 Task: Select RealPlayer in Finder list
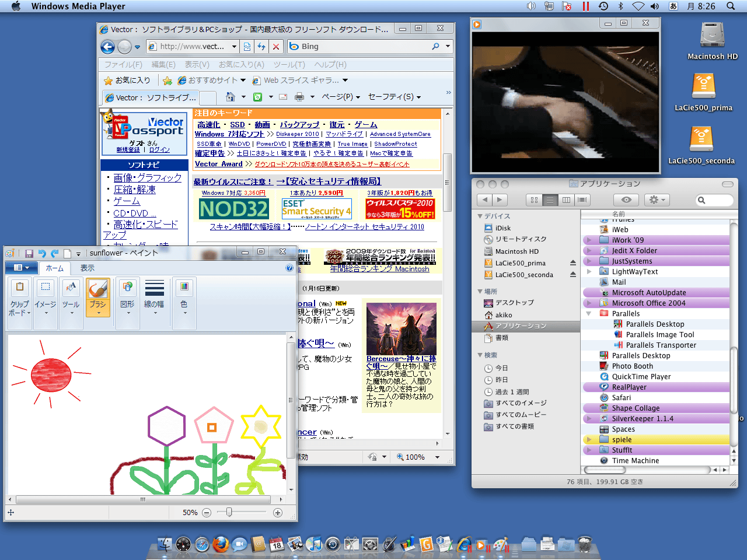click(656, 387)
